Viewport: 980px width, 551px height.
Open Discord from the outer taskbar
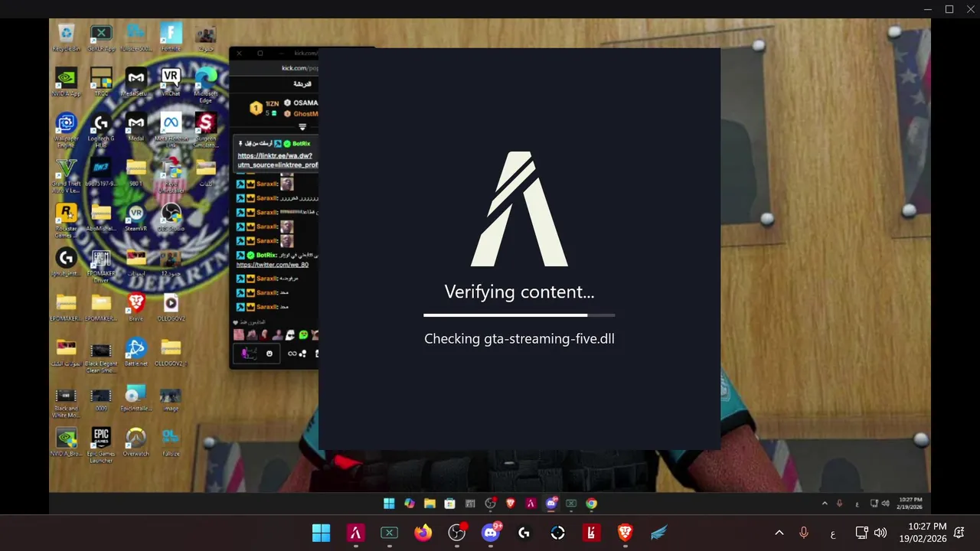pos(491,533)
